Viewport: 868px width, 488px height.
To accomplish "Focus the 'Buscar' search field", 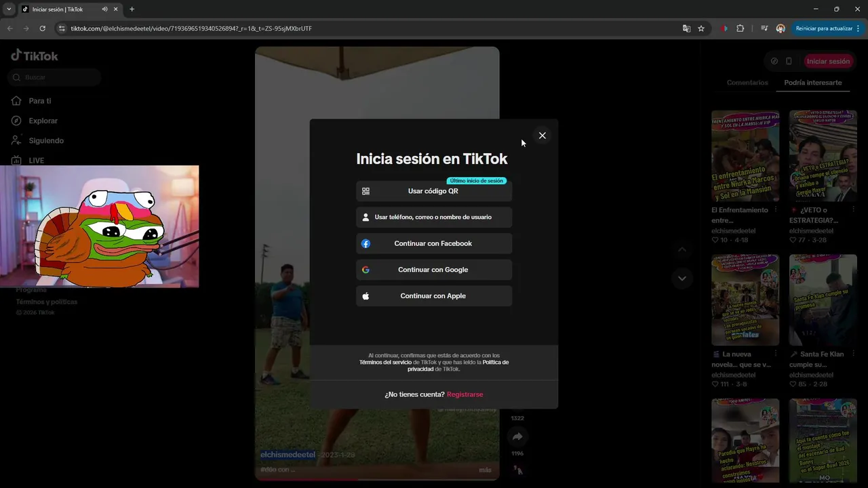I will 55,77.
